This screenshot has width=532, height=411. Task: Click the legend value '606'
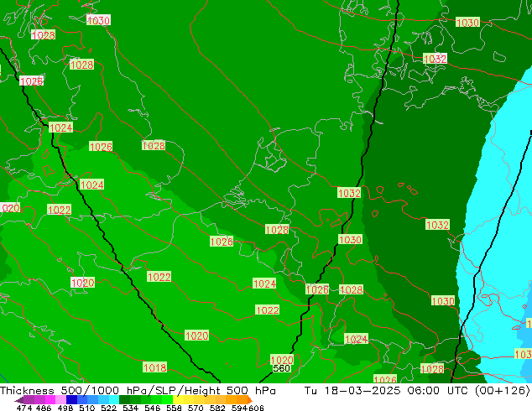(x=256, y=408)
